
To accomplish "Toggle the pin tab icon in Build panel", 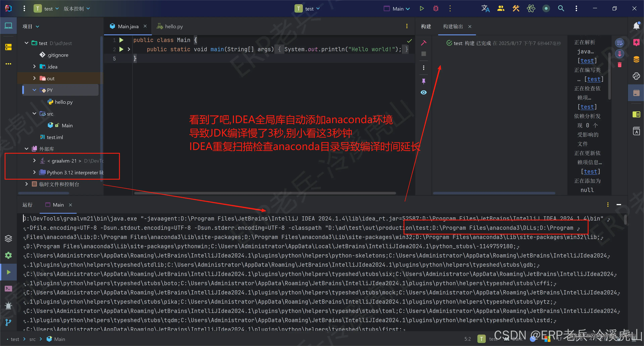I will tap(424, 81).
